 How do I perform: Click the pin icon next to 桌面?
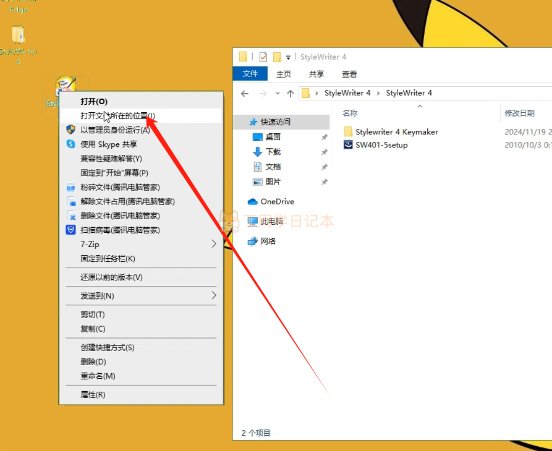pos(324,137)
